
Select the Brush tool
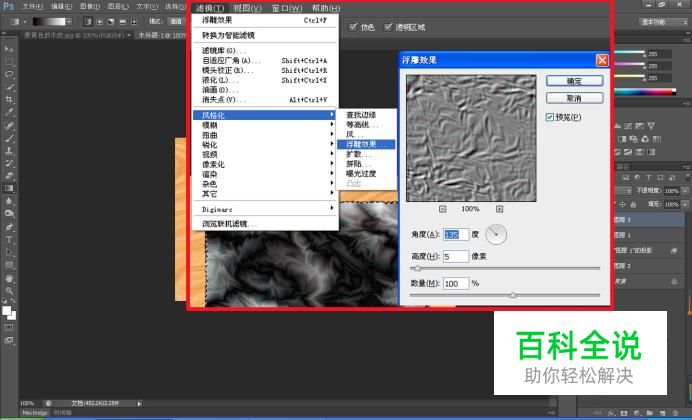[x=9, y=138]
